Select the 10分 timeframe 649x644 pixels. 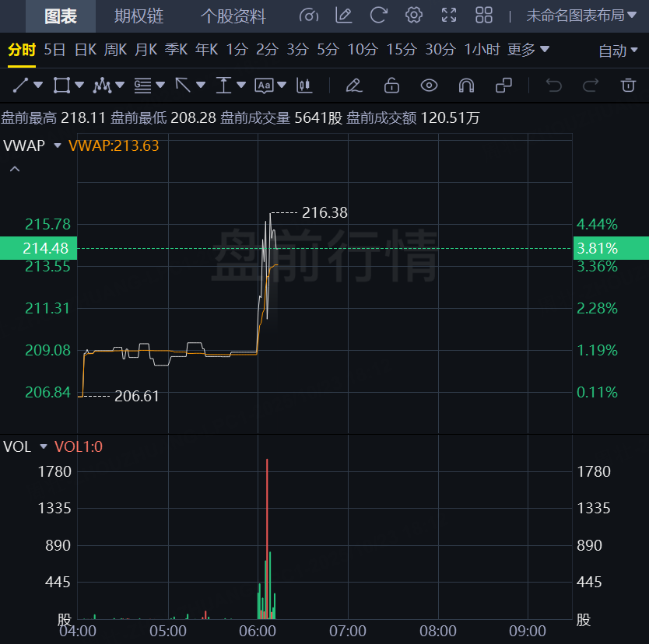[x=363, y=50]
